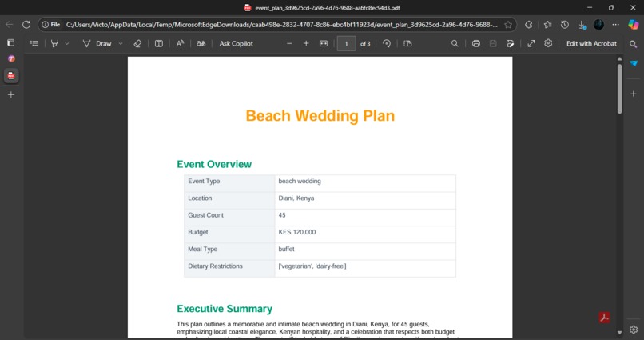Screen dimensions: 644x340
Task: Add sidebar app with plus icon
Action: [x=634, y=94]
